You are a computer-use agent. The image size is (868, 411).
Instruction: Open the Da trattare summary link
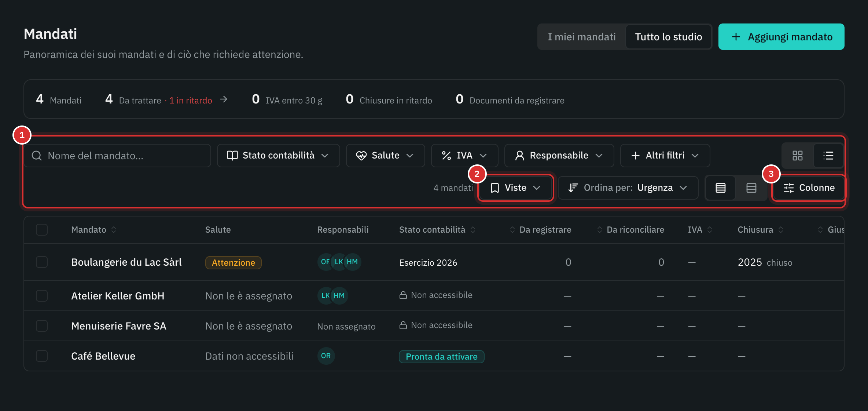click(x=166, y=99)
